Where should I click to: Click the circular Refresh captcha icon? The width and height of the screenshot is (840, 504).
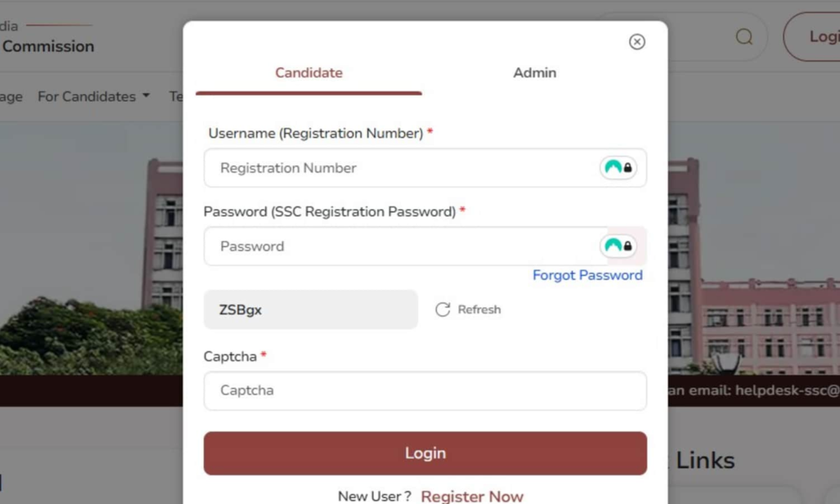coord(443,310)
